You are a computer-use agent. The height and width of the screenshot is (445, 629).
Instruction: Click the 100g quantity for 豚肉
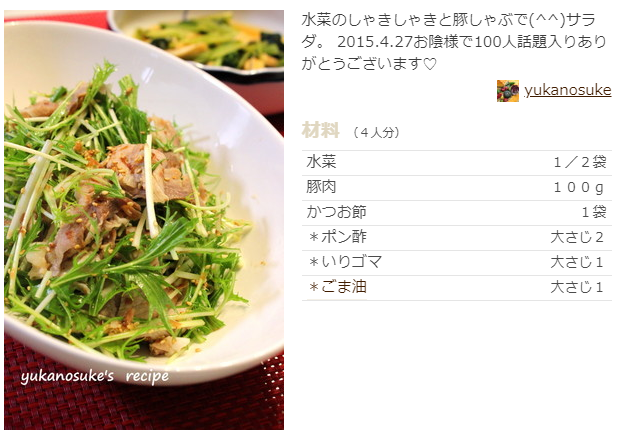click(x=579, y=187)
